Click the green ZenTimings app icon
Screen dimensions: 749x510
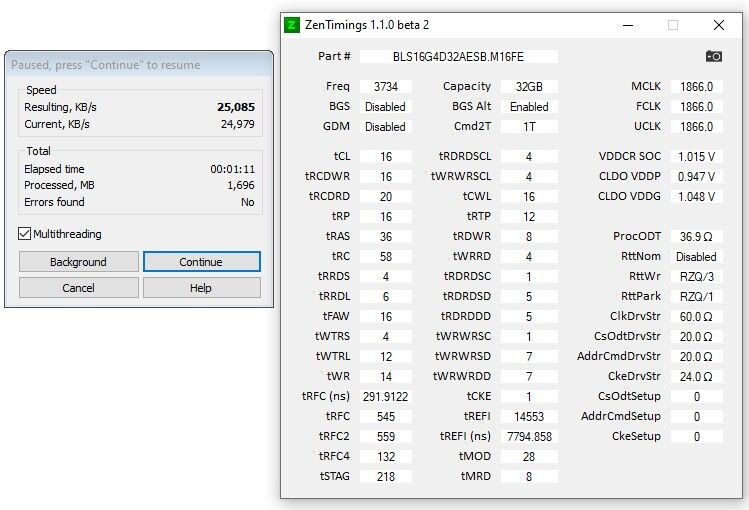point(291,25)
